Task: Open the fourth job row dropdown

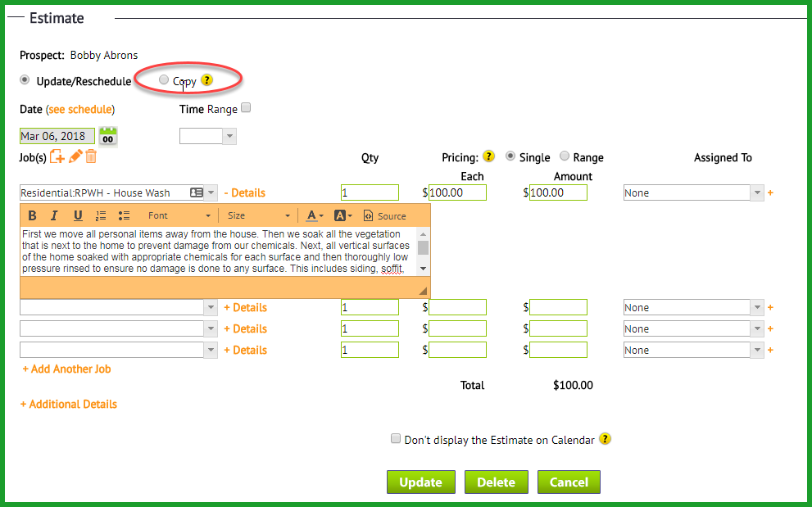Action: coord(211,350)
